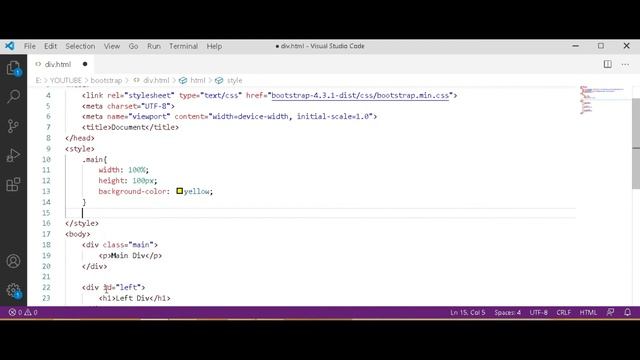
Task: Click the html breadcrumb segment
Action: coord(193,80)
